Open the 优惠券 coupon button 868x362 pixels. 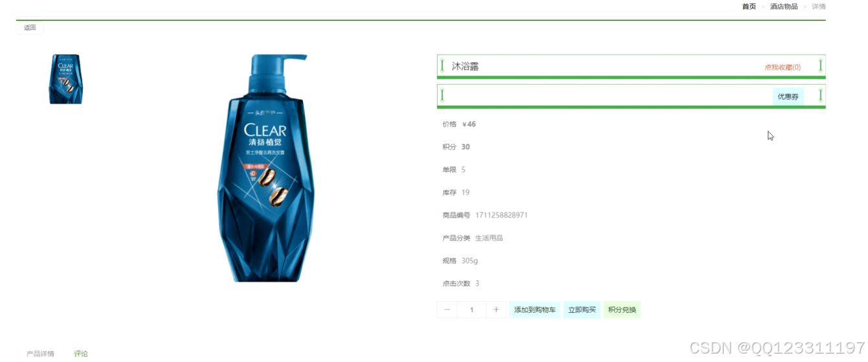pos(788,96)
